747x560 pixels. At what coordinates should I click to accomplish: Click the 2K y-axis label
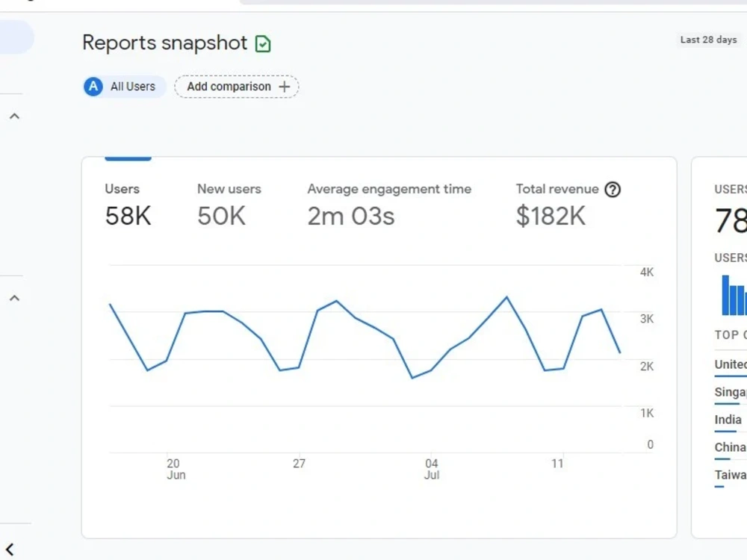pos(647,367)
